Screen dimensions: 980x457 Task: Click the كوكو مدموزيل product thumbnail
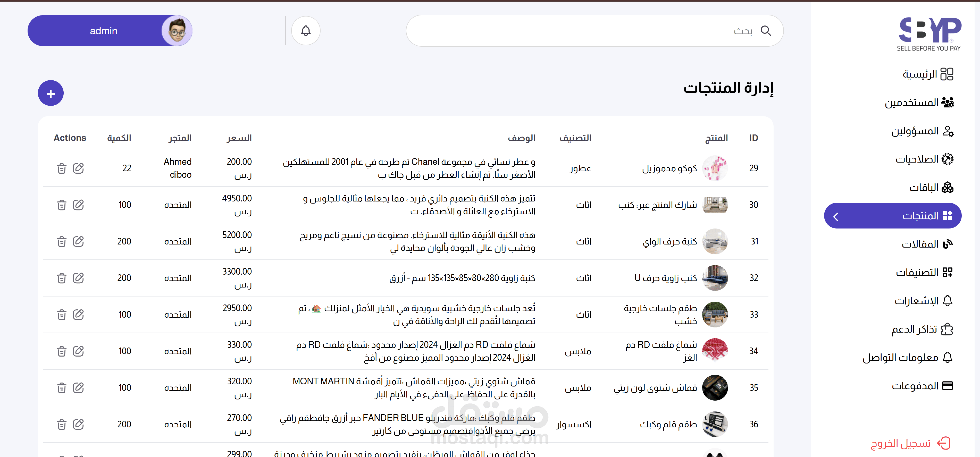click(715, 168)
